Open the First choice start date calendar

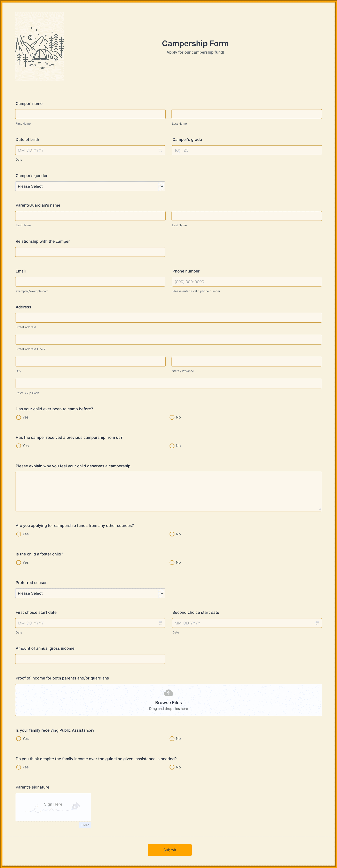coord(160,623)
